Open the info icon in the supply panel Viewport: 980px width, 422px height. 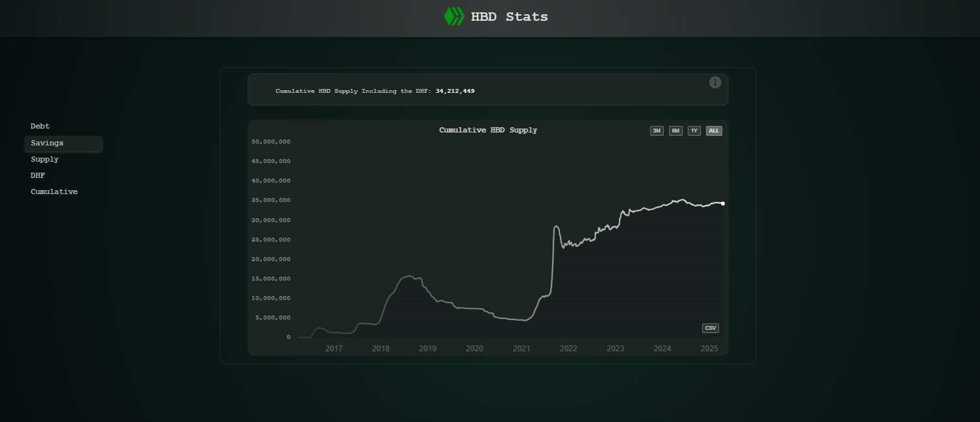(715, 82)
